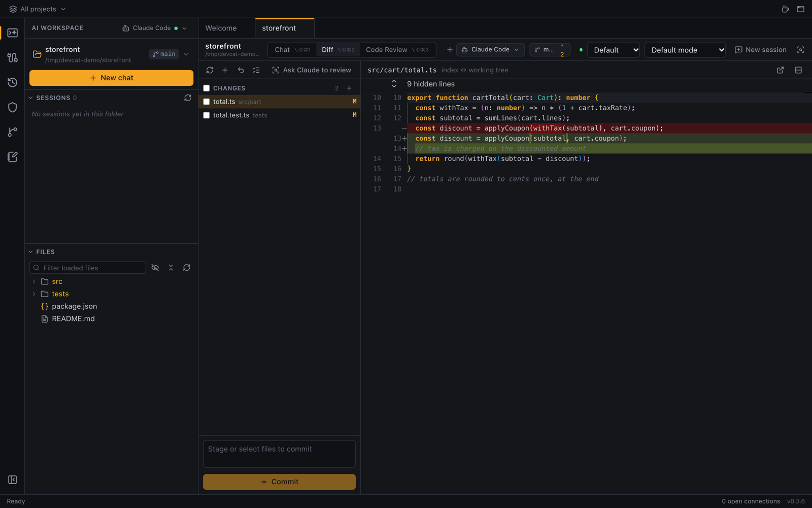Check the total.test.ts file checkbox

click(207, 115)
